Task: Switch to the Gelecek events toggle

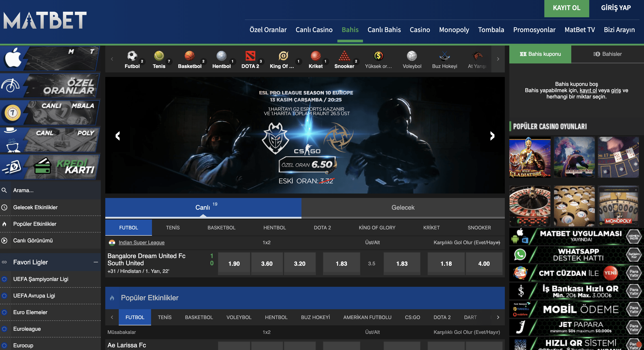Action: (x=403, y=207)
